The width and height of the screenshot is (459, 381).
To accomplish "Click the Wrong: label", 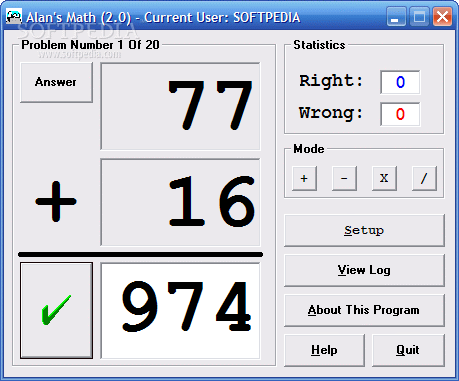I will 331,113.
